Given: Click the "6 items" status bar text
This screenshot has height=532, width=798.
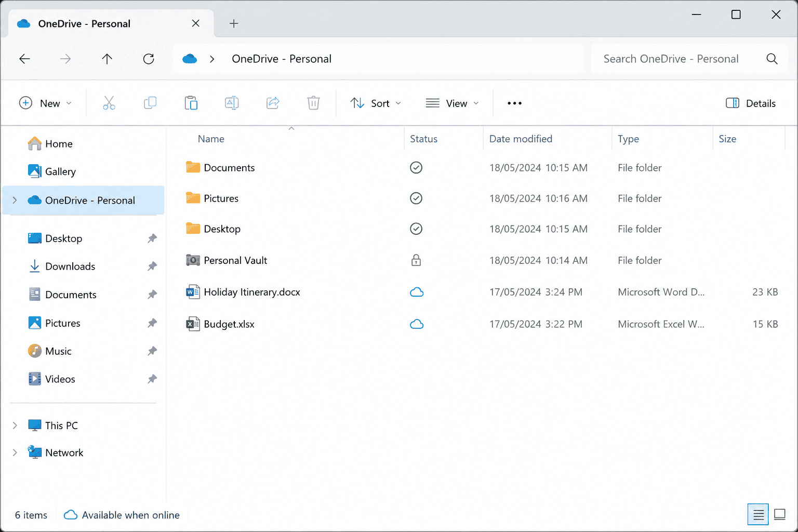Looking at the screenshot, I should 31,515.
